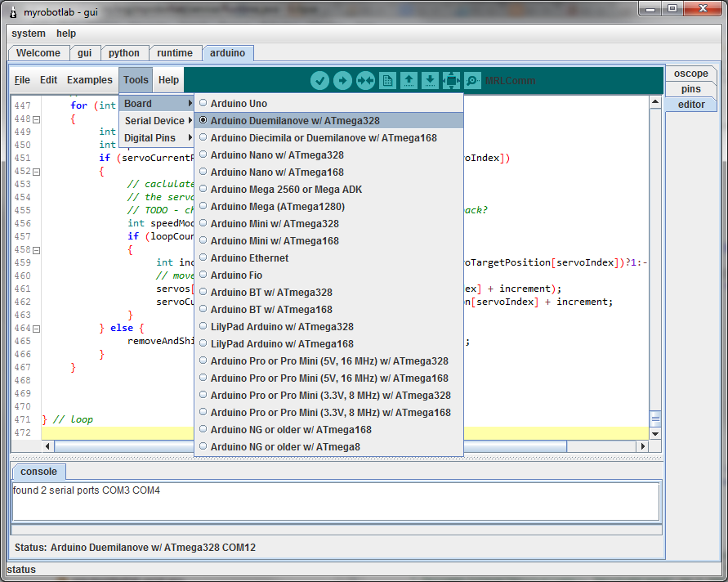Click the horizontal scrollbar left arrow
Image resolution: width=728 pixels, height=582 pixels.
pyautogui.click(x=47, y=446)
